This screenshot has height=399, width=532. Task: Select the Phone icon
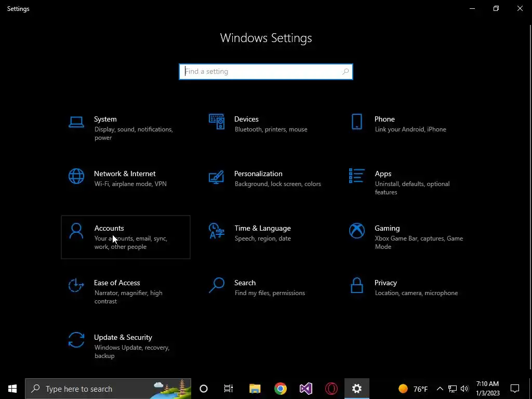pyautogui.click(x=356, y=122)
